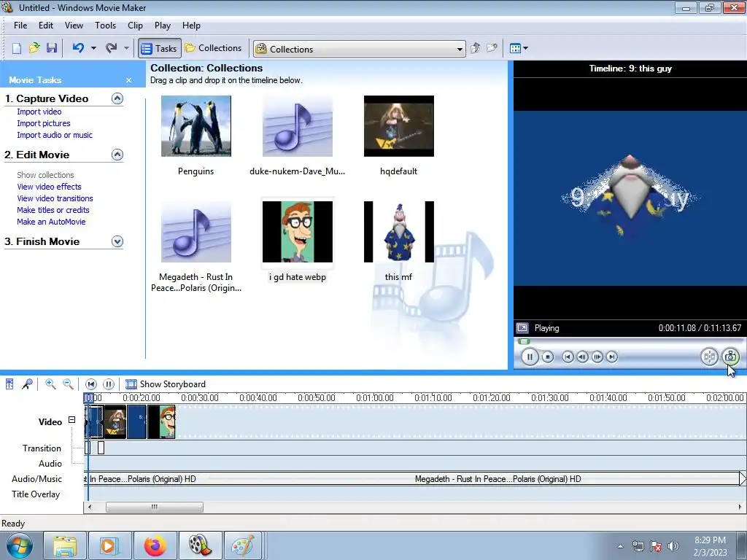Open the Tools menu
The height and width of the screenshot is (560, 747).
pyautogui.click(x=105, y=26)
